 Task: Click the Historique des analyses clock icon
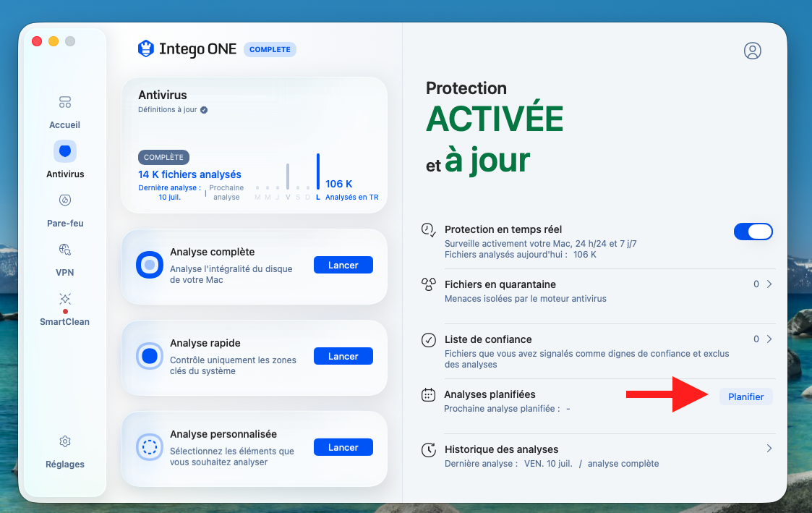(428, 450)
